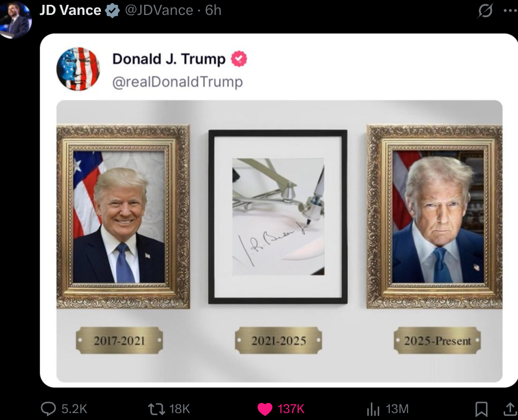
Task: Tap the repost arrows icon
Action: tap(157, 409)
